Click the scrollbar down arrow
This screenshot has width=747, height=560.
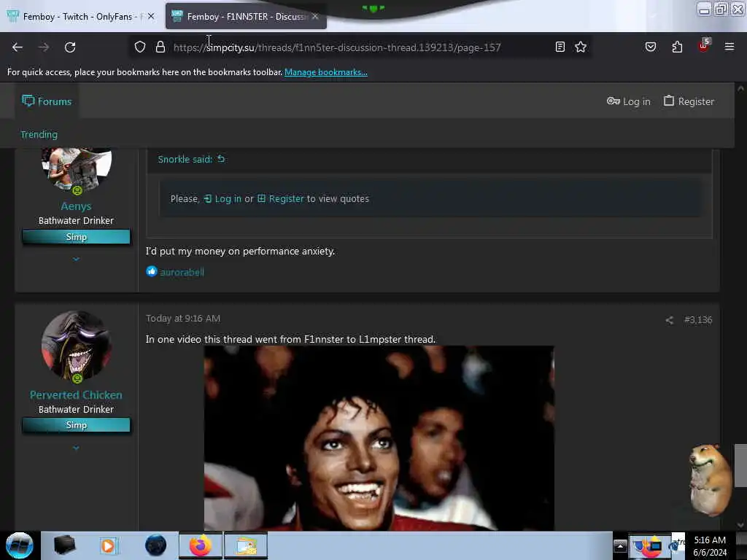coord(740,525)
